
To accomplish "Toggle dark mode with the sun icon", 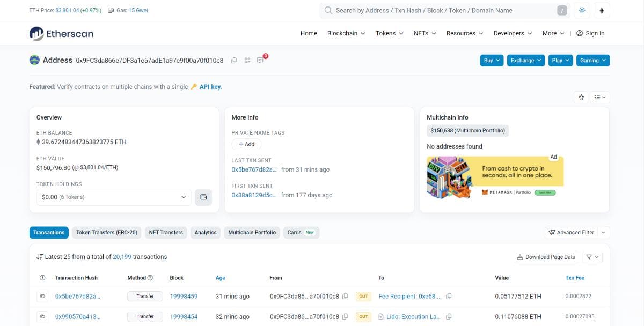I will tap(582, 10).
